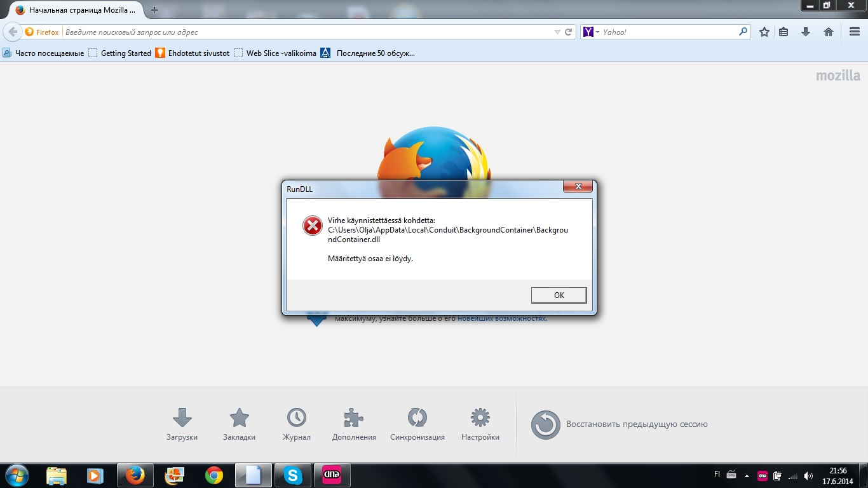Select the Начальная страница Mozilla tab

coord(75,11)
